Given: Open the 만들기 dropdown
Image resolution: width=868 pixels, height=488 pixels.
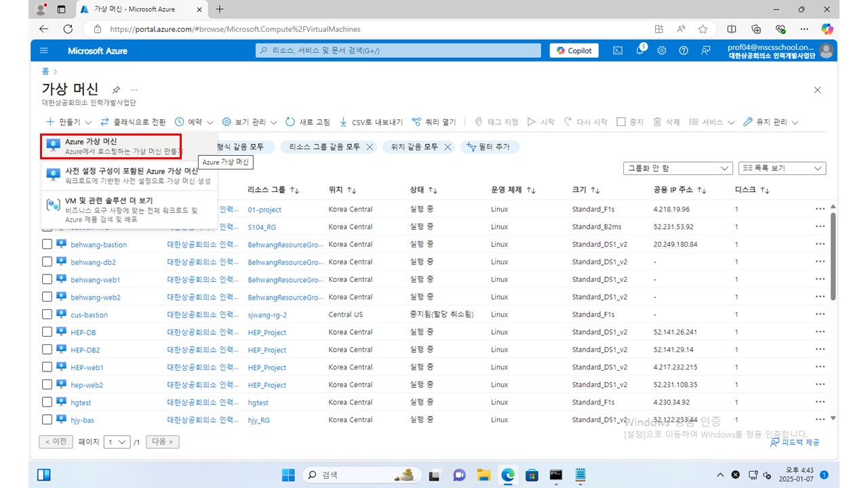Looking at the screenshot, I should click(68, 122).
